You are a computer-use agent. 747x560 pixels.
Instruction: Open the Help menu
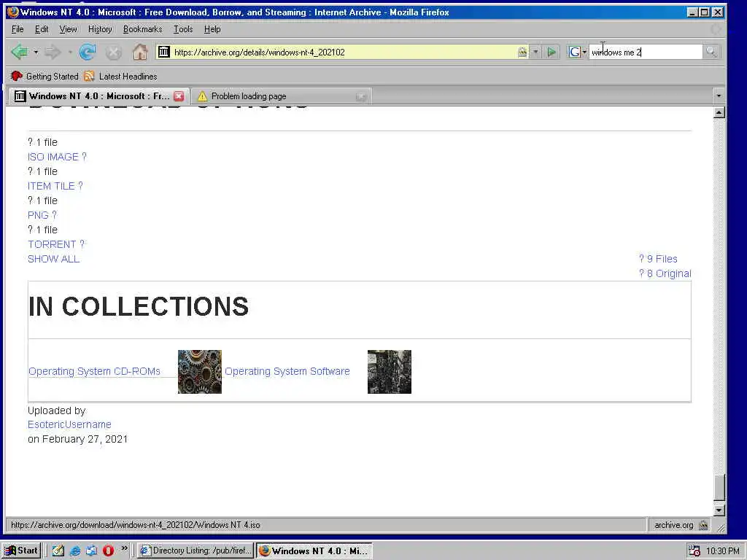pyautogui.click(x=212, y=29)
